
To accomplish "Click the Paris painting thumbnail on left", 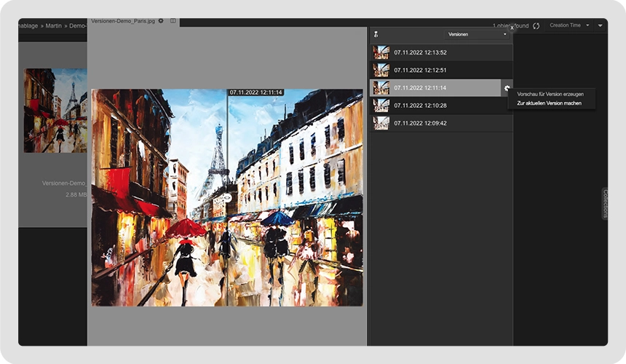I will 55,110.
